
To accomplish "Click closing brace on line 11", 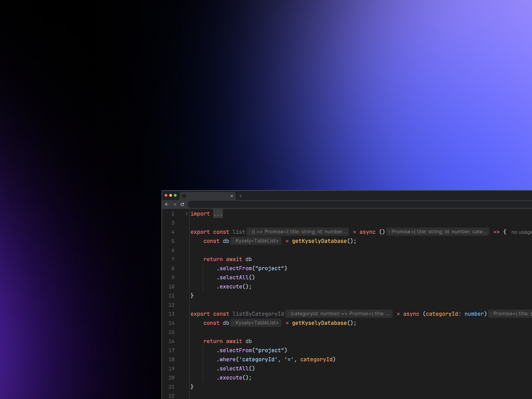I will pos(192,296).
